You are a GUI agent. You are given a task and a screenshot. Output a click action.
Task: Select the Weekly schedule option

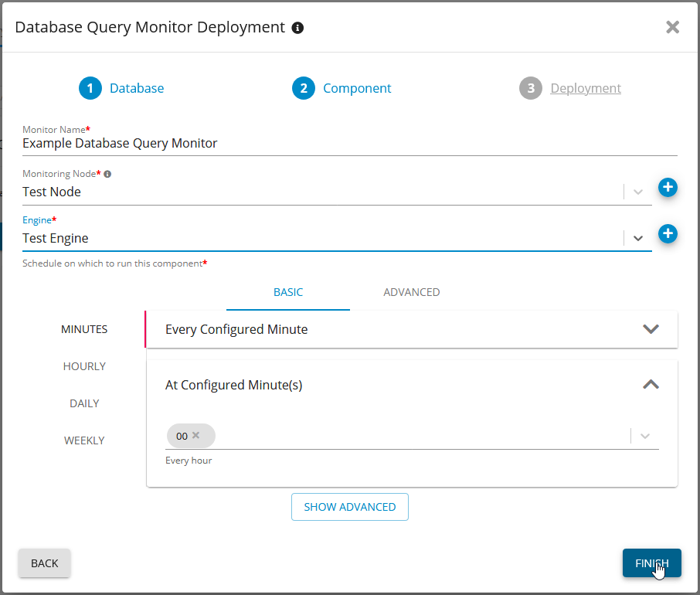[x=84, y=440]
